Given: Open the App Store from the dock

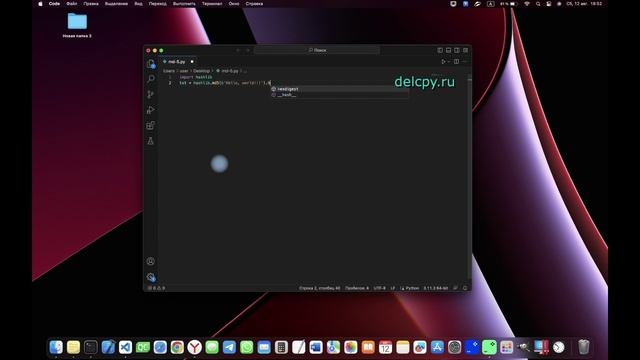Looking at the screenshot, I should pyautogui.click(x=437, y=347).
